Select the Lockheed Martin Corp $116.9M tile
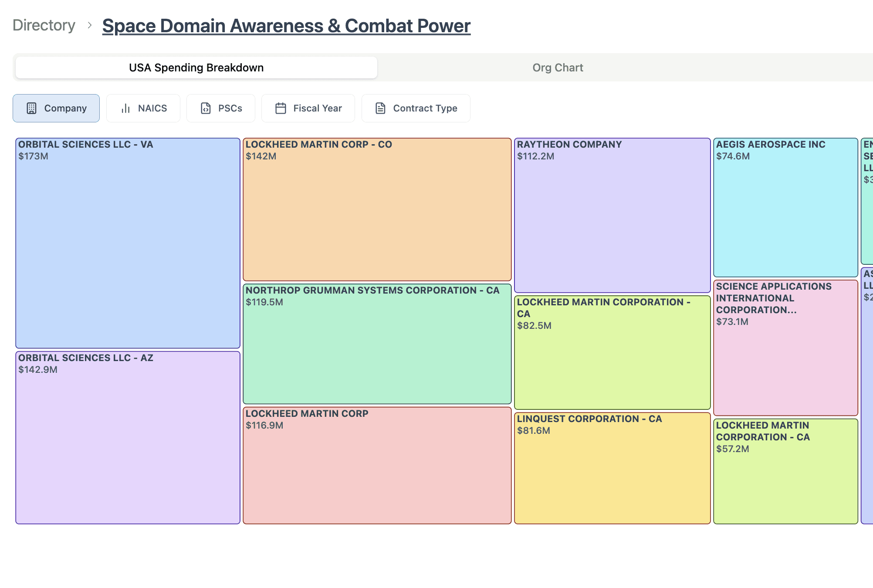 (377, 465)
